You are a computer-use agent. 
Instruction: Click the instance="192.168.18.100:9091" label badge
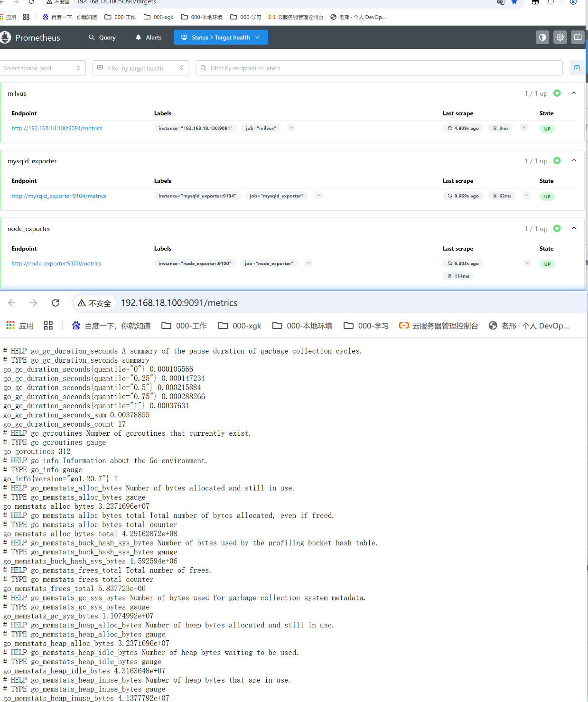(196, 128)
